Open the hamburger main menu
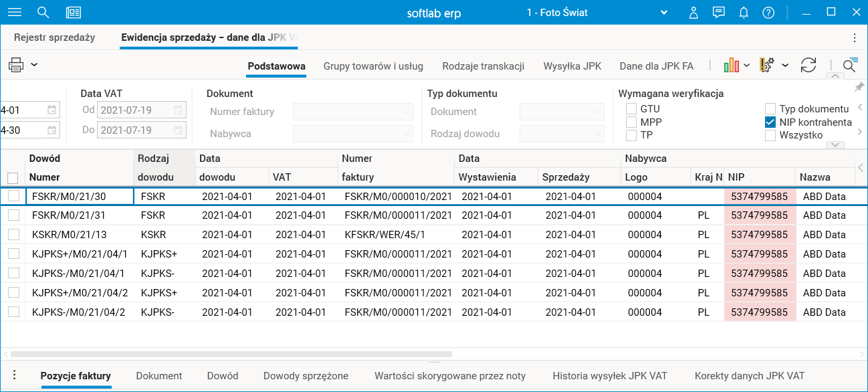Viewport: 868px width, 392px height. click(x=14, y=13)
